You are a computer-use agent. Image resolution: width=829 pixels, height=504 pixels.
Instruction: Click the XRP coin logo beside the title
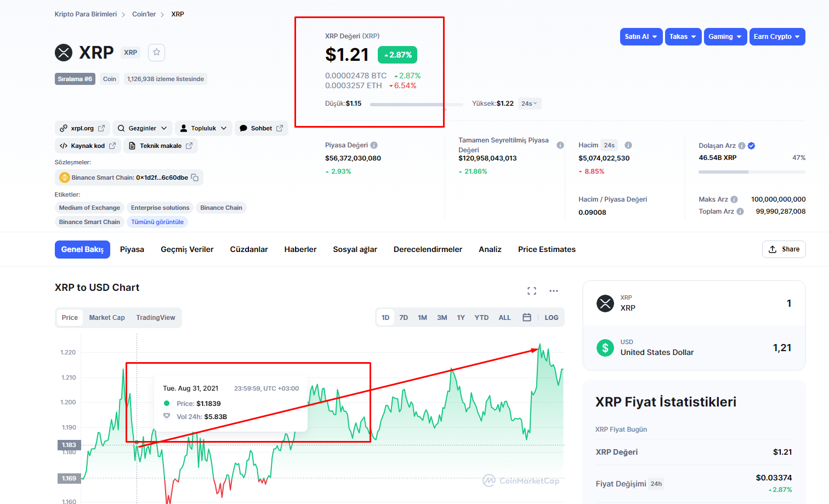point(64,53)
